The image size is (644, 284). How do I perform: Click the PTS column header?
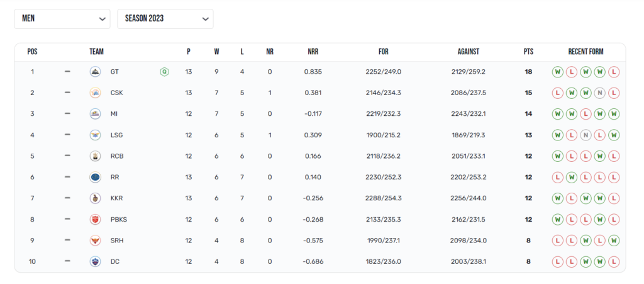point(528,52)
